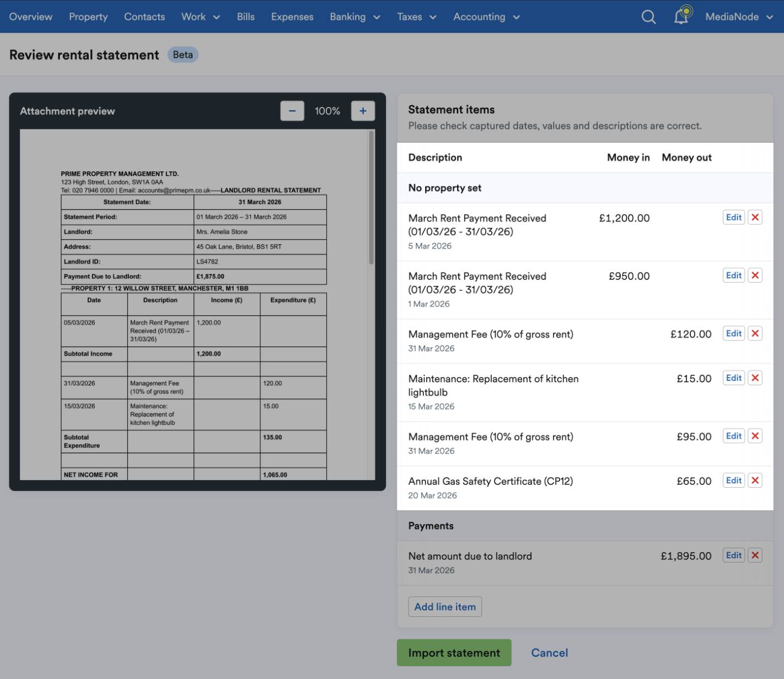The width and height of the screenshot is (784, 679).
Task: Open the Expenses section
Action: point(292,17)
